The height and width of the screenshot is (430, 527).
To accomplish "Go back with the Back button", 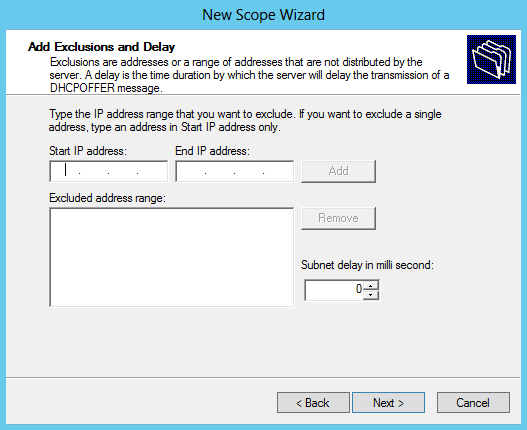I will pos(313,402).
